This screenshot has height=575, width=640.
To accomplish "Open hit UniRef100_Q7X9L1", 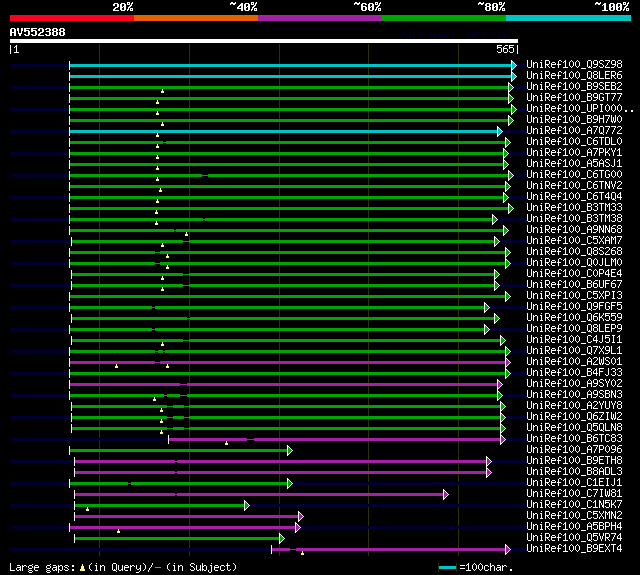I will pos(574,351).
